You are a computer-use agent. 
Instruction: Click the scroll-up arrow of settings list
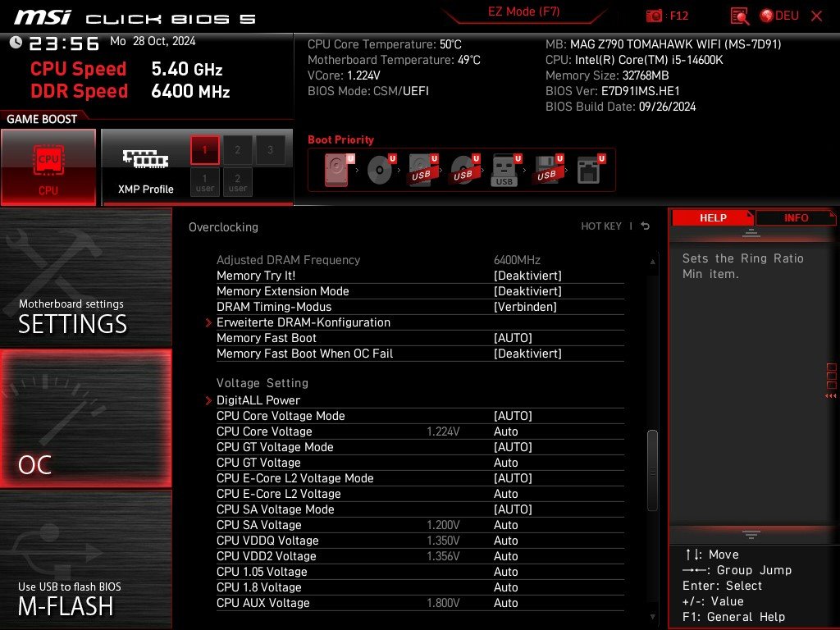pos(652,262)
